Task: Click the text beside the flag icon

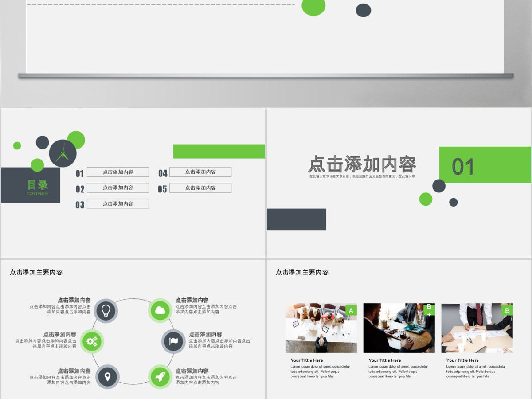Action: [x=219, y=340]
